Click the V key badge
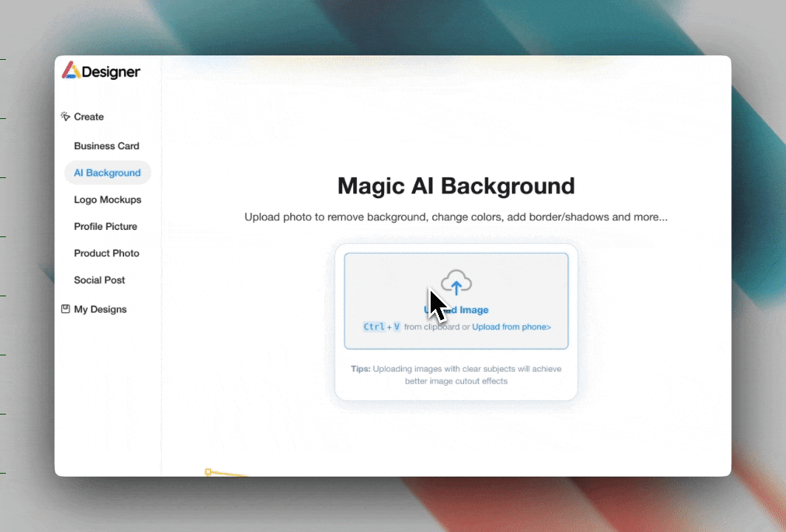 tap(397, 327)
